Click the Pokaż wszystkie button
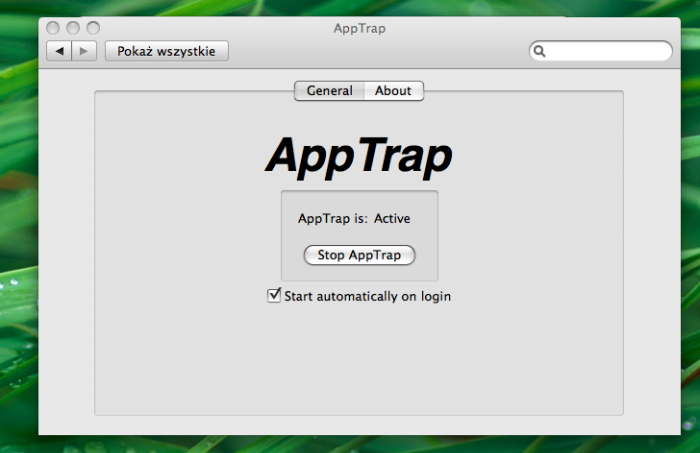 [167, 51]
